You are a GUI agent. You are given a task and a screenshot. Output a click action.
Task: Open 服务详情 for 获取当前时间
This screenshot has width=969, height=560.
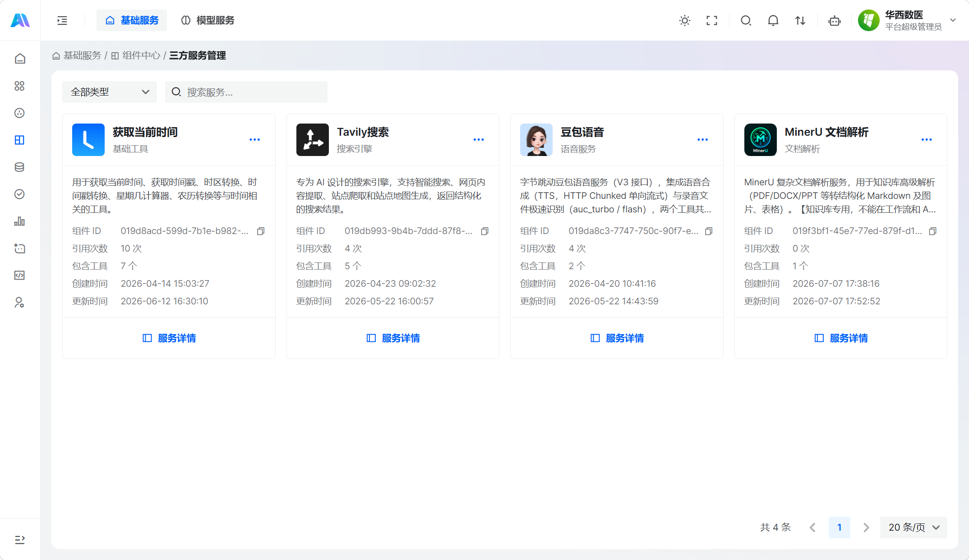click(169, 338)
